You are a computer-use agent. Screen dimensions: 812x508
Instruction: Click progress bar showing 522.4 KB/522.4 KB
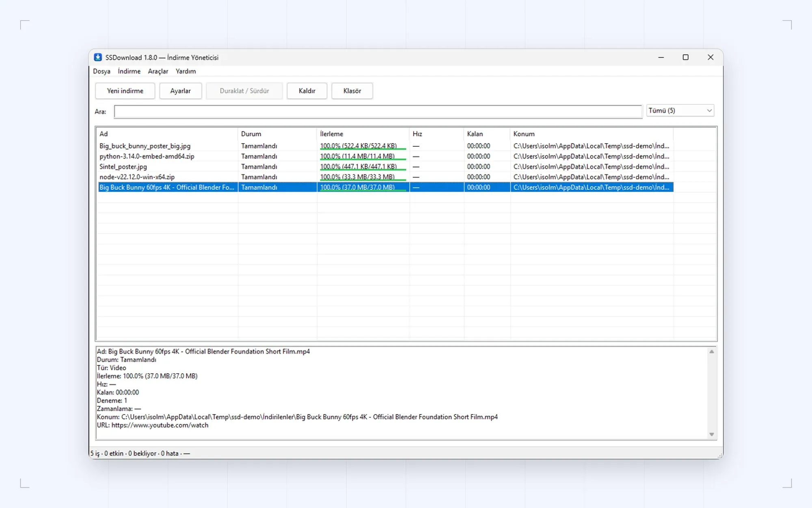[x=363, y=146]
